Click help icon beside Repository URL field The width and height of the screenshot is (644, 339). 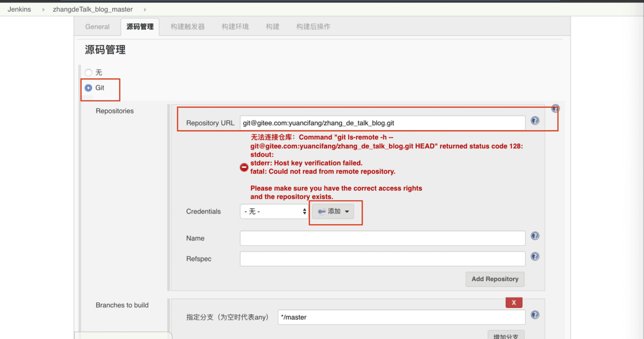(x=535, y=121)
